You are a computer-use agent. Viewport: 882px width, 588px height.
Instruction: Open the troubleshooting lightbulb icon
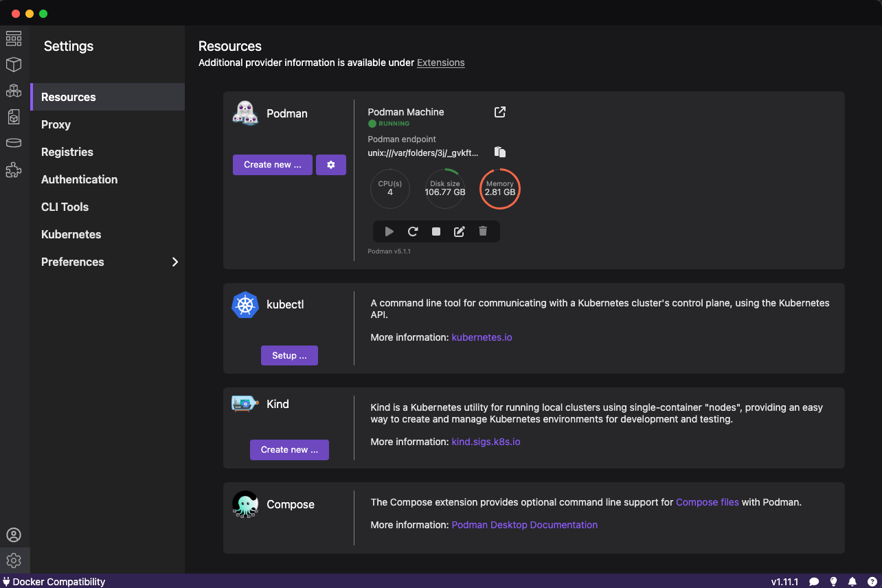(x=833, y=582)
